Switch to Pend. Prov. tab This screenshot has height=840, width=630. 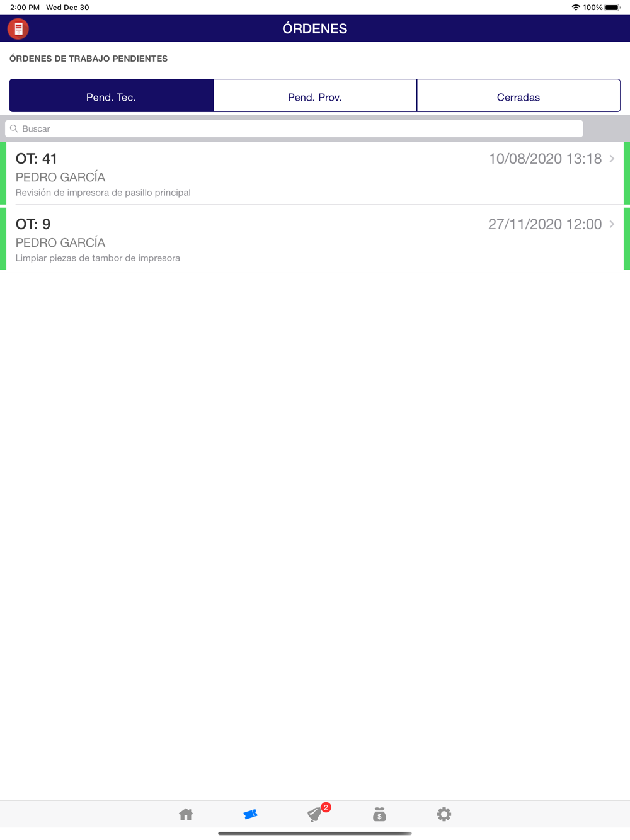point(315,96)
